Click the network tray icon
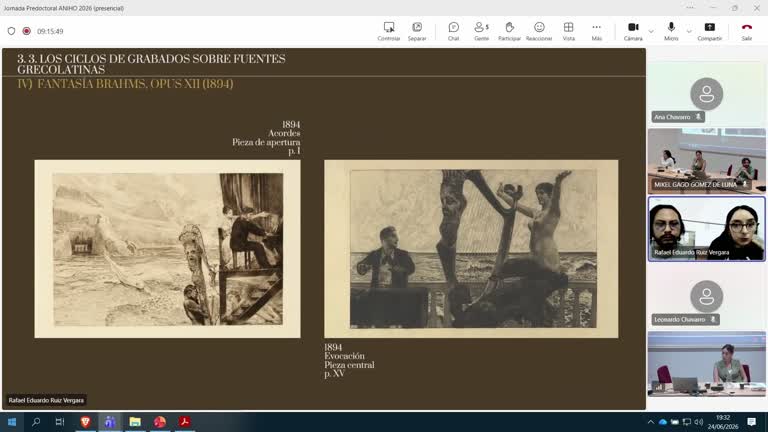Screen dimensions: 768x432 coord(687,422)
